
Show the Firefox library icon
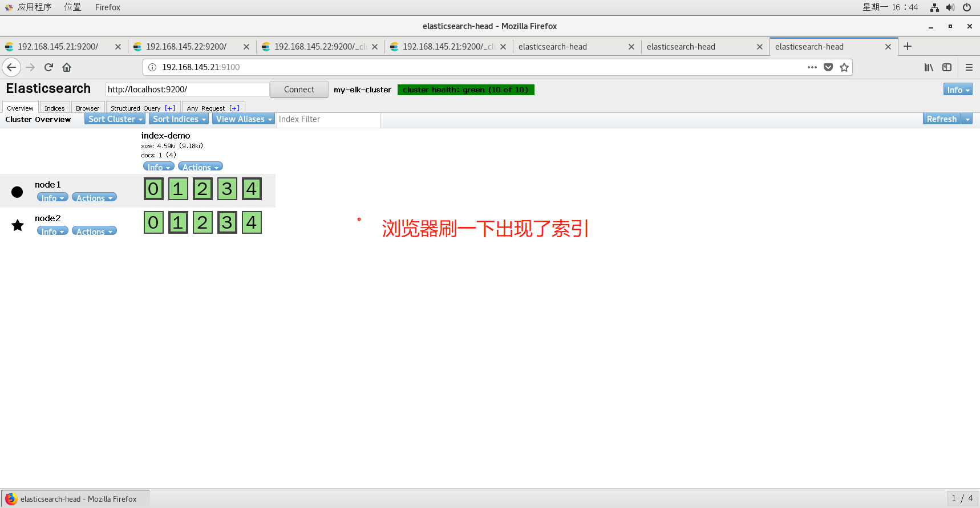click(x=929, y=67)
